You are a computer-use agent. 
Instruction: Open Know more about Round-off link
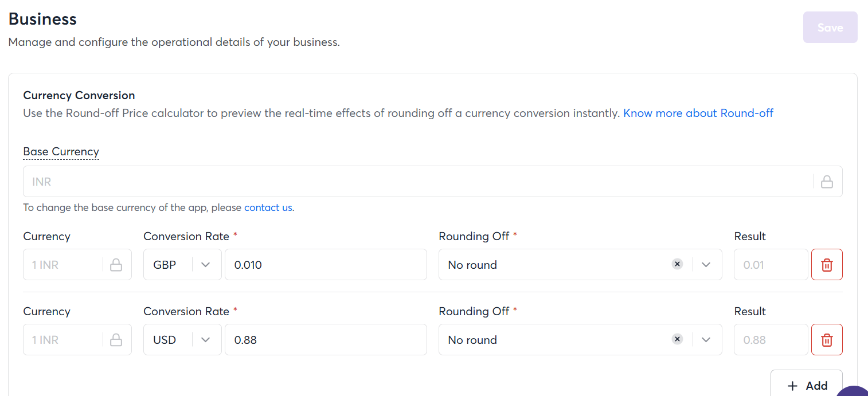click(698, 113)
